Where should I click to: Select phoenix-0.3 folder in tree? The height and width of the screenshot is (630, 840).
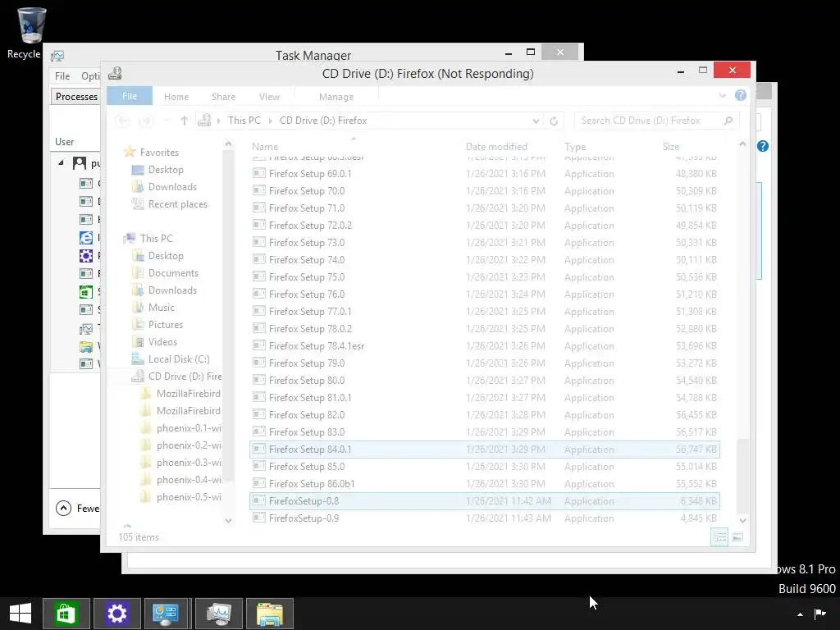[x=189, y=463]
